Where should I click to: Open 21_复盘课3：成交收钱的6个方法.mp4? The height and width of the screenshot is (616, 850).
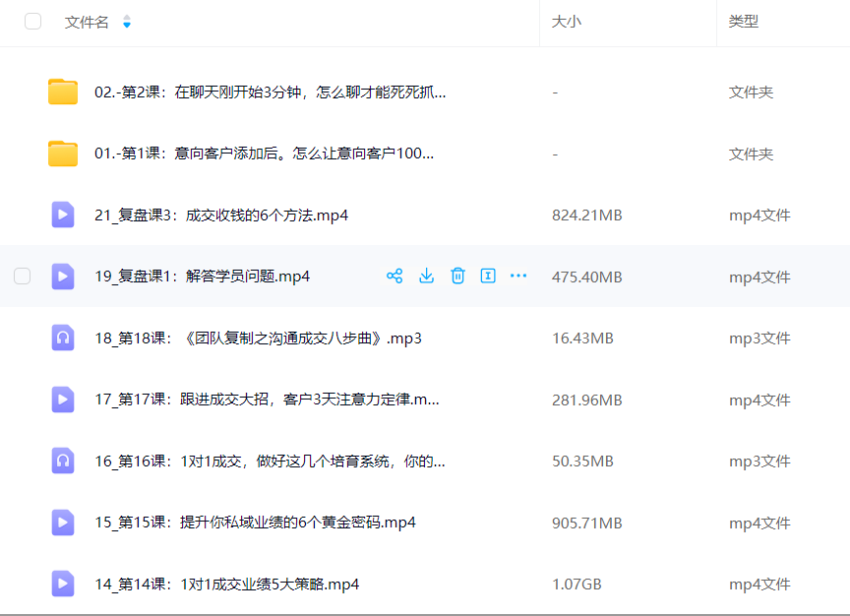[221, 216]
